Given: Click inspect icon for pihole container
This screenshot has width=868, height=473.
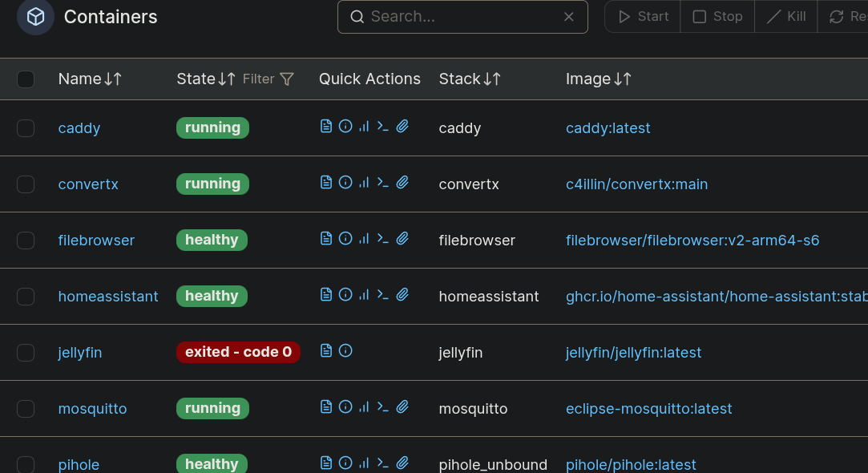Looking at the screenshot, I should click(345, 463).
